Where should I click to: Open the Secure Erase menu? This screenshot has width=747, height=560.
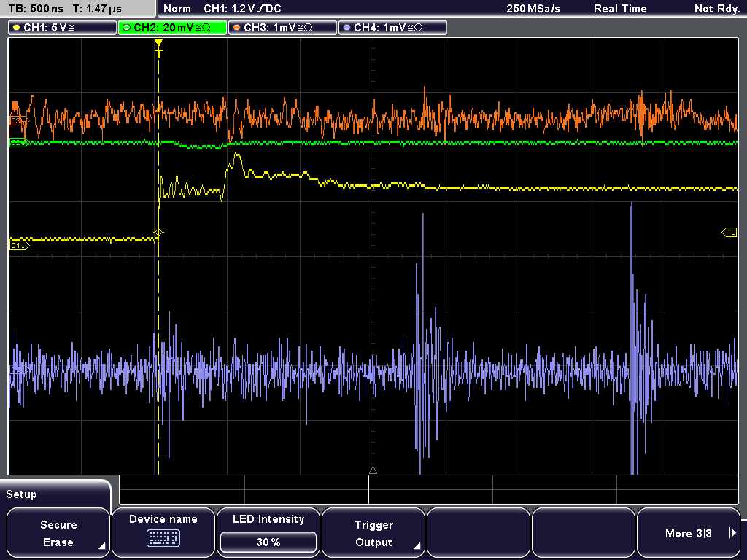[58, 533]
